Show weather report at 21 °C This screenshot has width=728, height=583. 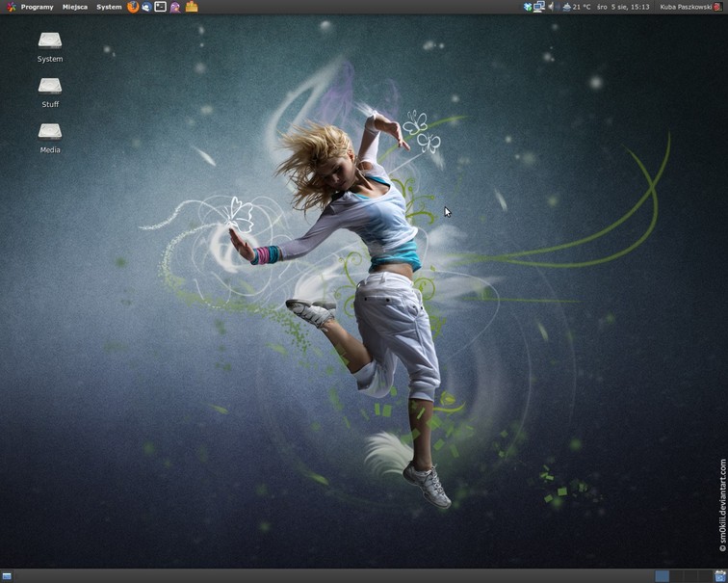tap(576, 7)
